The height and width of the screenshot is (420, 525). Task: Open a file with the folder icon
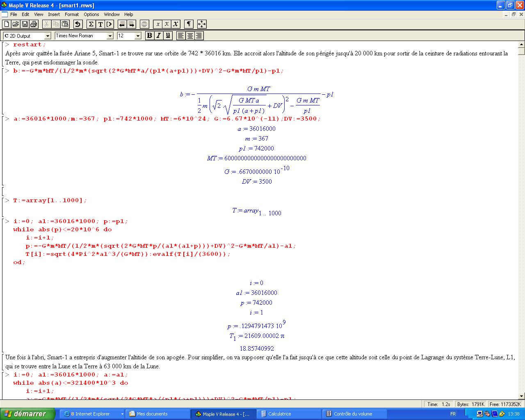point(16,24)
